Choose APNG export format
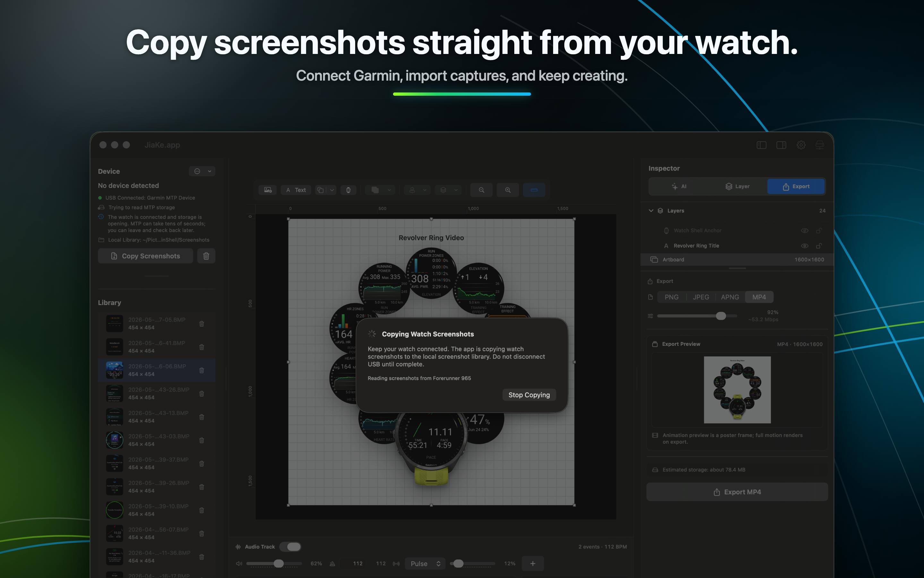924x578 pixels. pyautogui.click(x=730, y=297)
